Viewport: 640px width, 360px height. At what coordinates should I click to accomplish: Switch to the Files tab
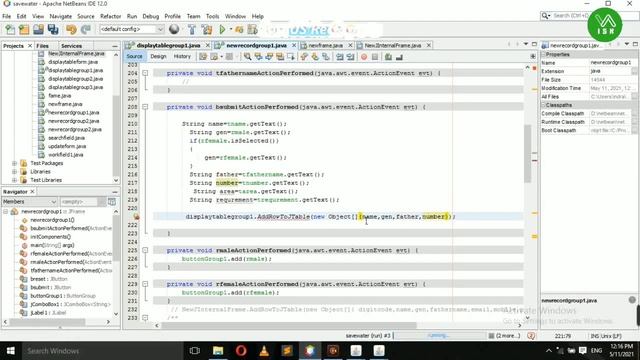tap(42, 46)
